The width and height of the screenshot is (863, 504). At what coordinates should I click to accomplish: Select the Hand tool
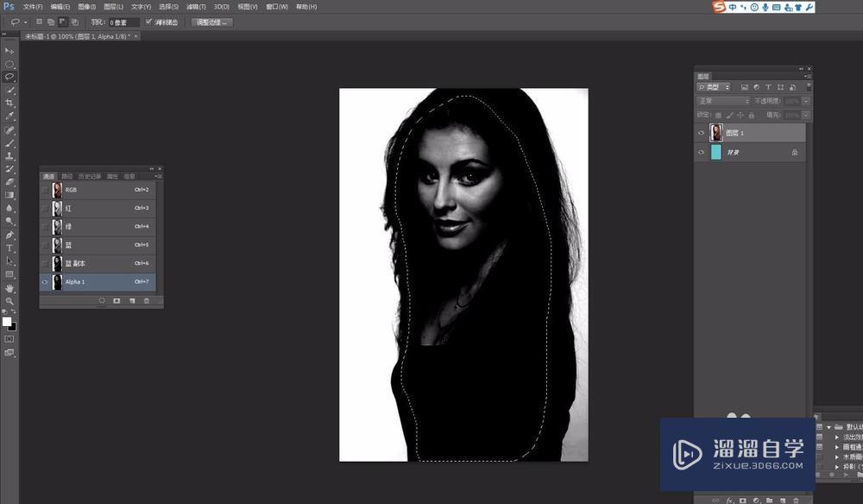(9, 288)
